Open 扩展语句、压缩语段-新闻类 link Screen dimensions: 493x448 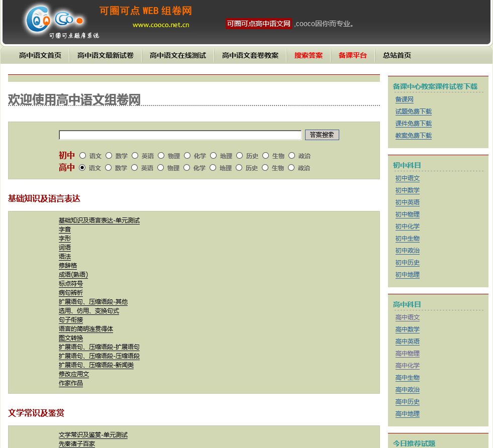coord(96,365)
